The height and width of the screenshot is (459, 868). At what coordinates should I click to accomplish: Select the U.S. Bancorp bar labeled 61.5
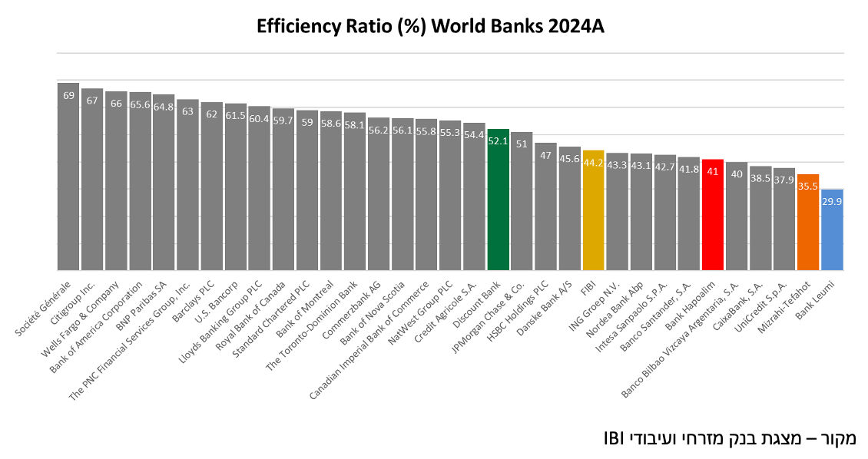point(235,187)
